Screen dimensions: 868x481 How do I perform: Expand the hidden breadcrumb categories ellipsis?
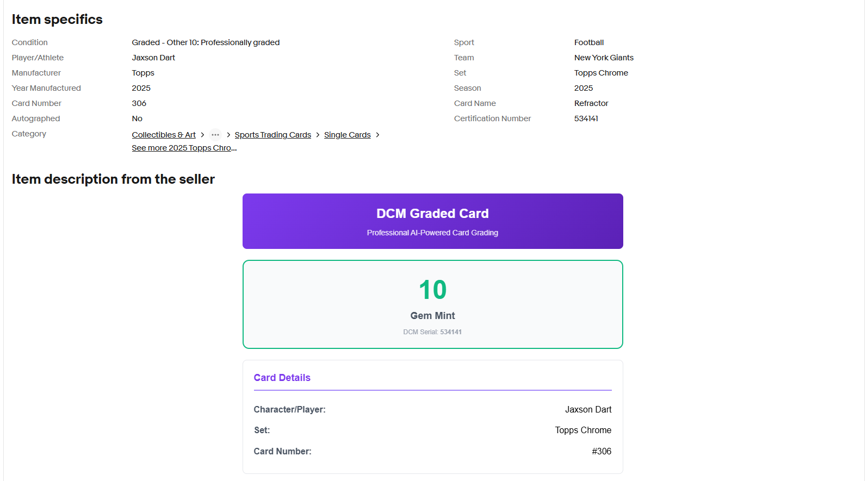pos(215,135)
